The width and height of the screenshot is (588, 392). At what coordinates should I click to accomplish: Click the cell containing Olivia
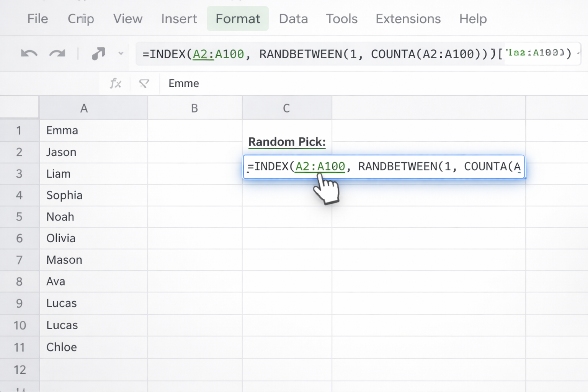click(93, 238)
